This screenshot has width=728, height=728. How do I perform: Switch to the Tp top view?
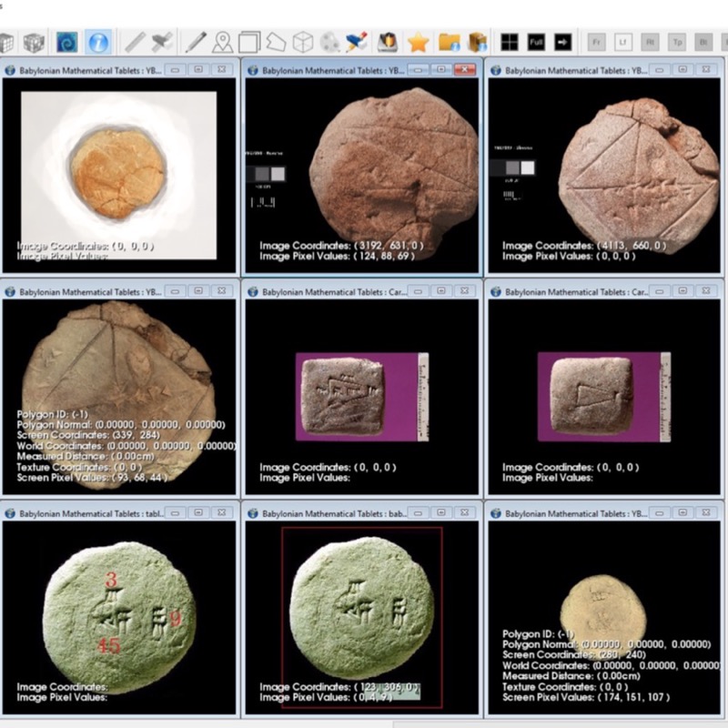click(x=677, y=42)
